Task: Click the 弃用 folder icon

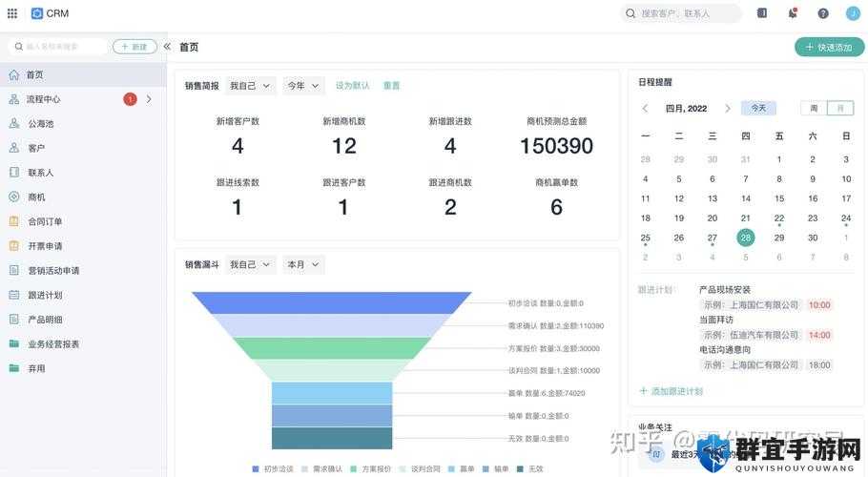Action: pos(14,368)
